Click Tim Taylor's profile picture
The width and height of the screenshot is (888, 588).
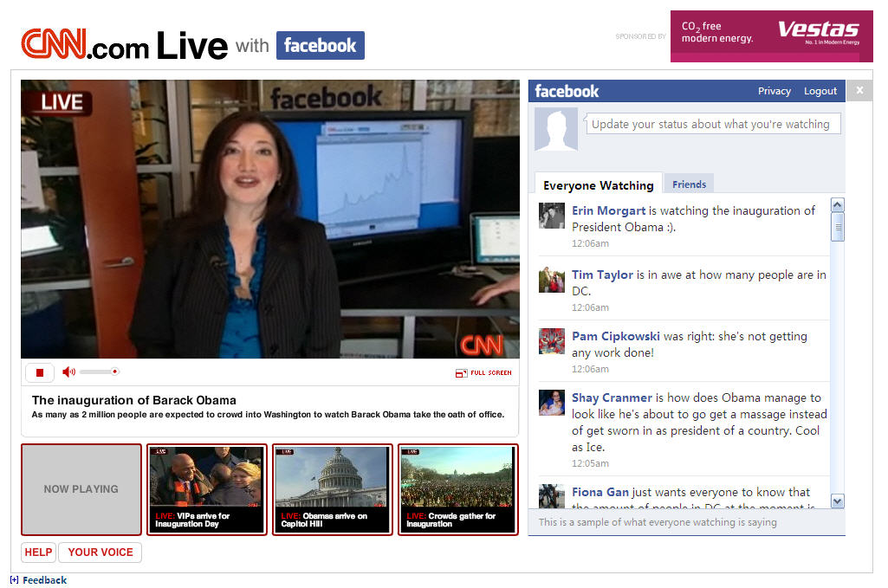(552, 280)
